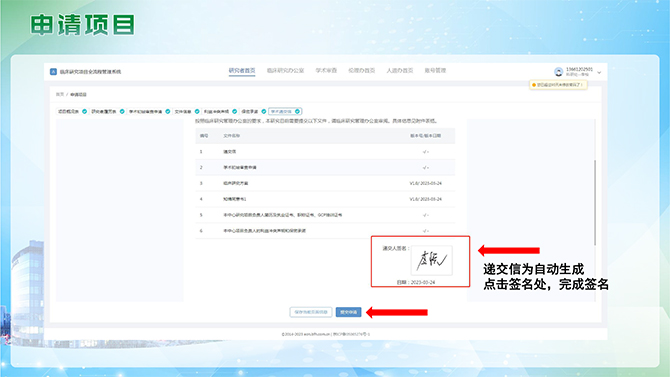Click the blue 提交申请 button
Viewport: 670px width, 377px height.
click(x=349, y=312)
